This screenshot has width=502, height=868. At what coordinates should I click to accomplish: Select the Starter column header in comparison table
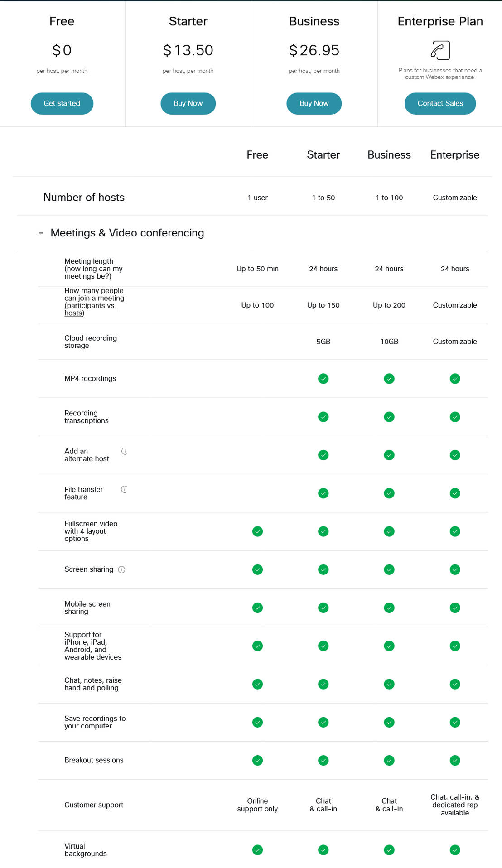click(323, 155)
